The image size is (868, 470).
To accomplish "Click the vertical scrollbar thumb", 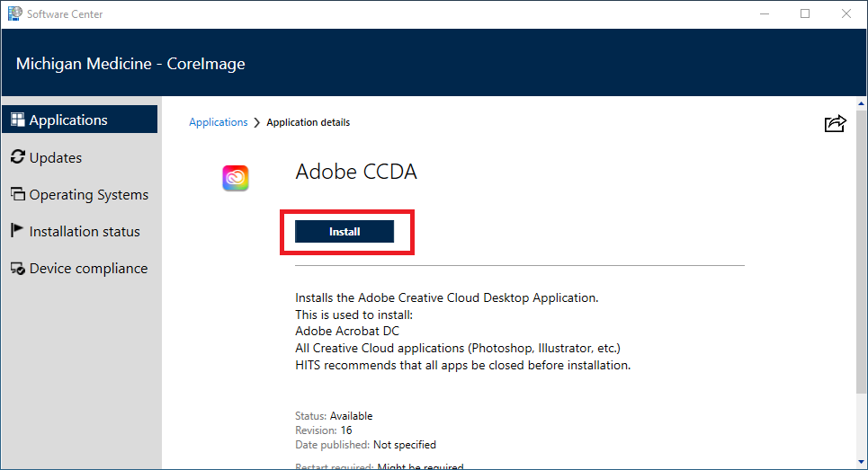I will pos(861,252).
